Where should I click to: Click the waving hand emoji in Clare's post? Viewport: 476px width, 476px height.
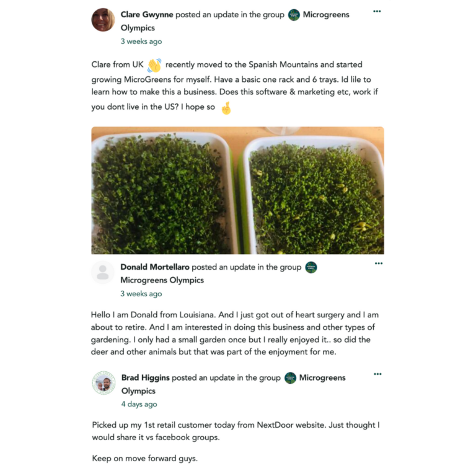click(154, 65)
